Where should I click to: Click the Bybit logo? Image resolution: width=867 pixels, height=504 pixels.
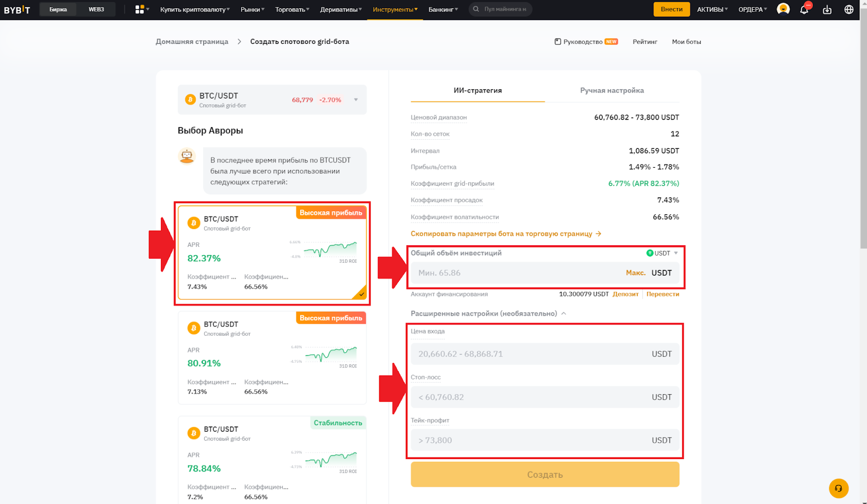point(17,10)
